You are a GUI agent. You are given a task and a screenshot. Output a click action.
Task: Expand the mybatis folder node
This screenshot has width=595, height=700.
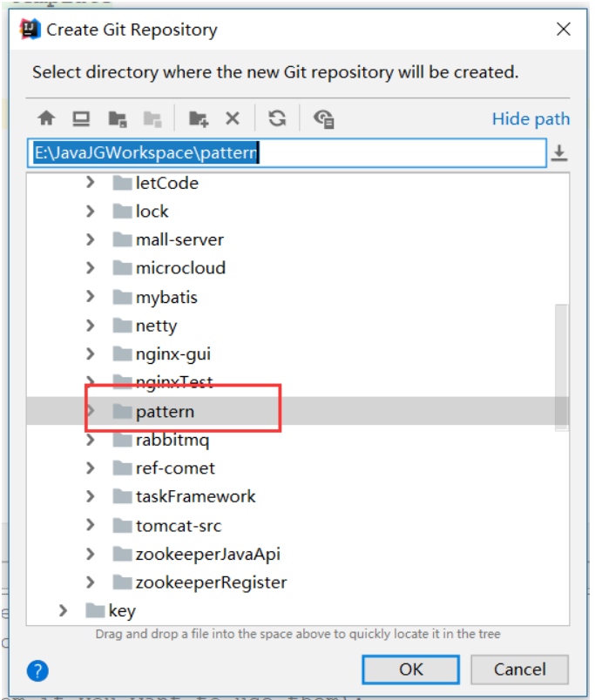(90, 297)
